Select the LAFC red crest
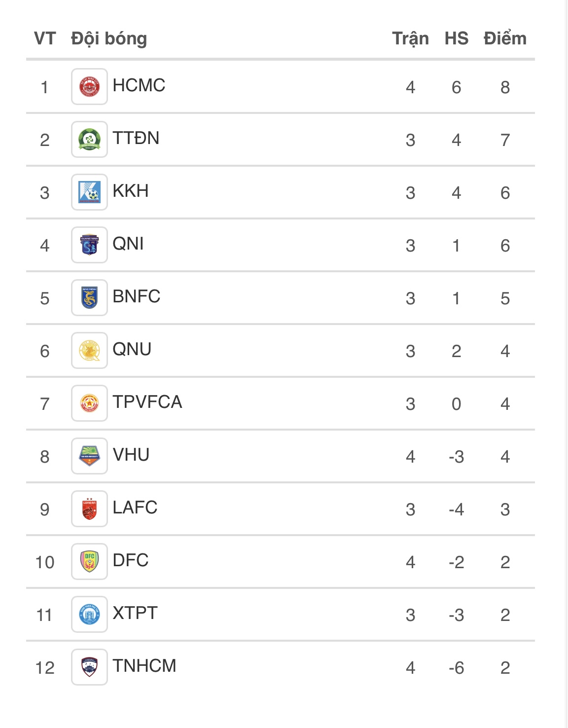The height and width of the screenshot is (728, 568). (89, 509)
